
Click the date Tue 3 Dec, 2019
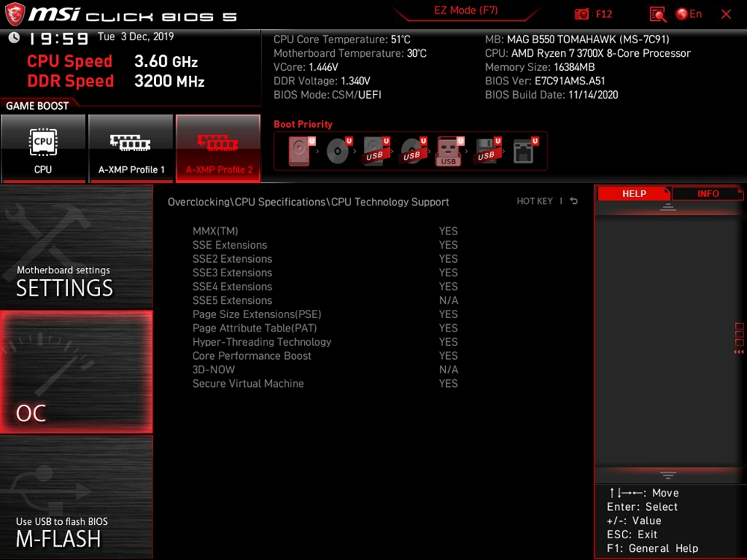point(136,37)
